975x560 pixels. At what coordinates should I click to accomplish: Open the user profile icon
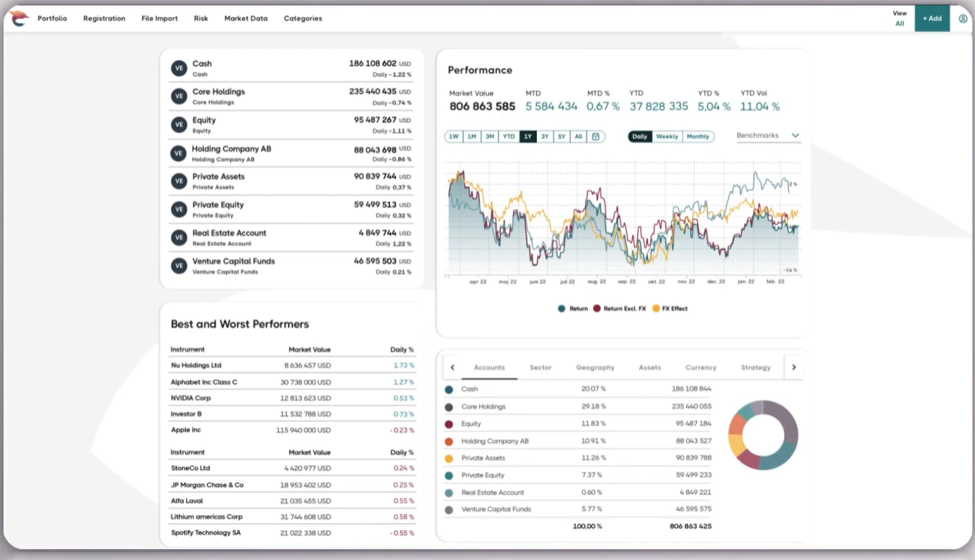(x=963, y=18)
